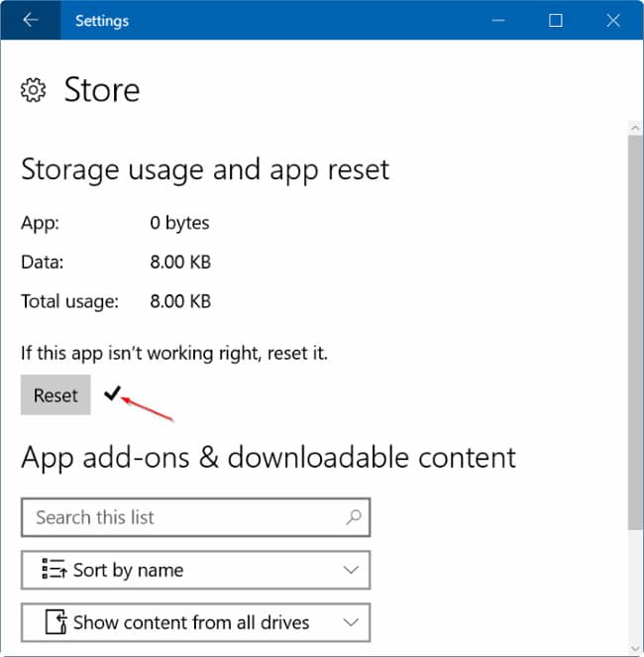The image size is (644, 657).
Task: Click the 'Total usage:' label
Action: coord(70,301)
